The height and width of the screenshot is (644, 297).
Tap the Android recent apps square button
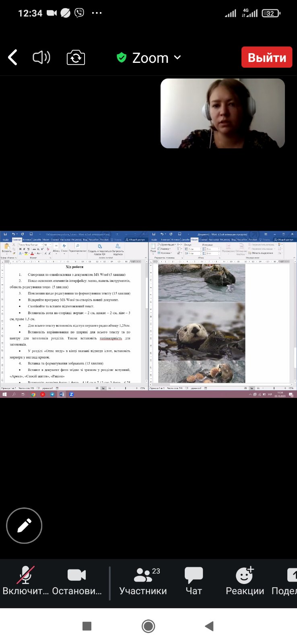tap(87, 626)
